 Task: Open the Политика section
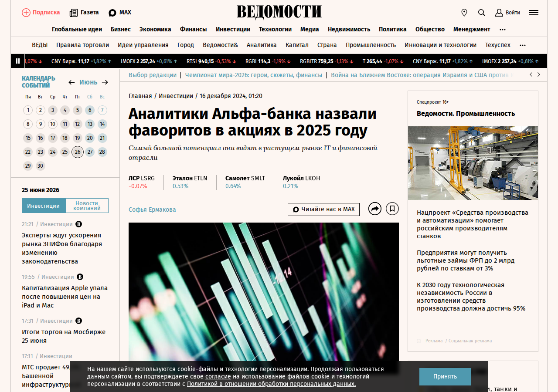(x=393, y=30)
